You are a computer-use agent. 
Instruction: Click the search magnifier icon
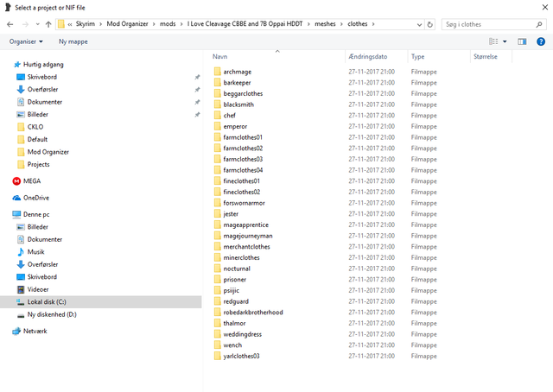(539, 24)
